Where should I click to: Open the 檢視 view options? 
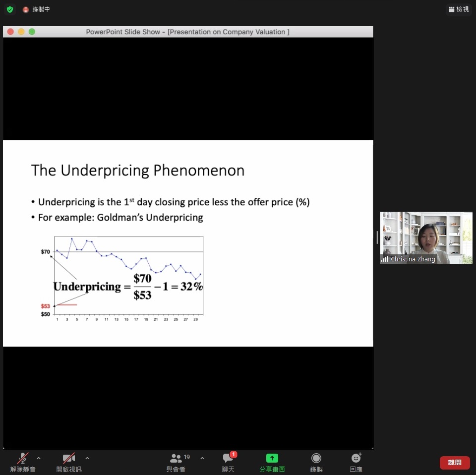[x=459, y=9]
